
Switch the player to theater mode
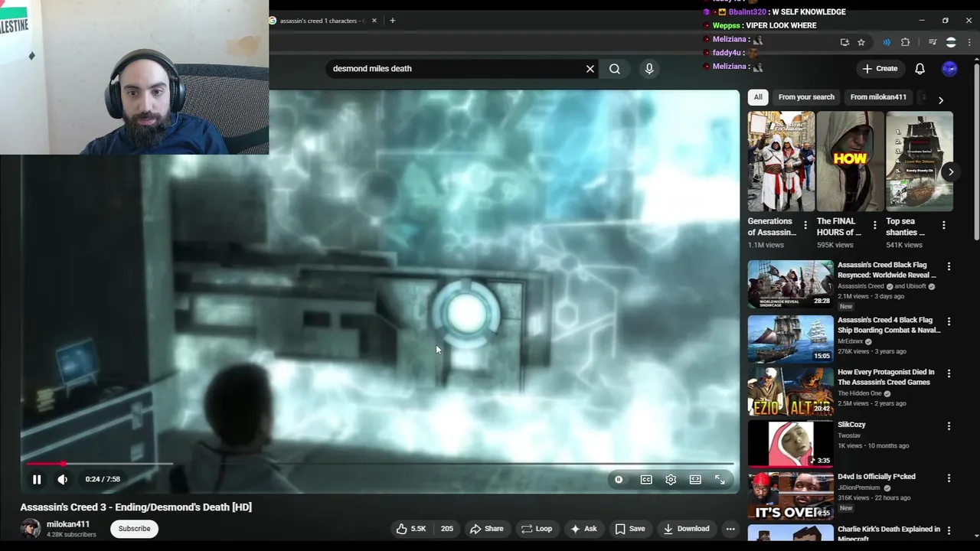(x=695, y=480)
